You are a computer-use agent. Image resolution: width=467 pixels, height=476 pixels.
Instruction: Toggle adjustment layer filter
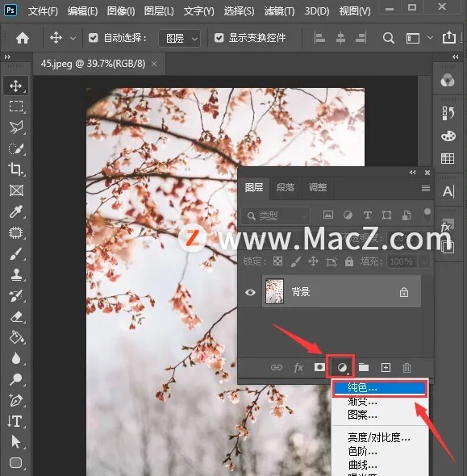tap(348, 215)
